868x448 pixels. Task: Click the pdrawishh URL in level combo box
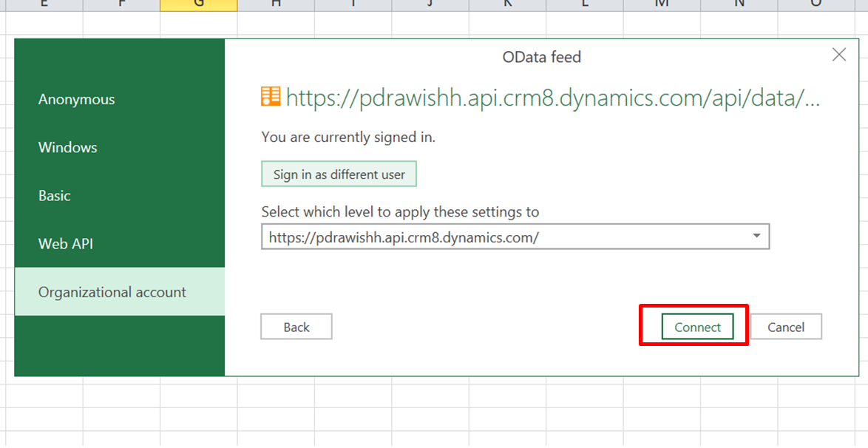pyautogui.click(x=404, y=237)
